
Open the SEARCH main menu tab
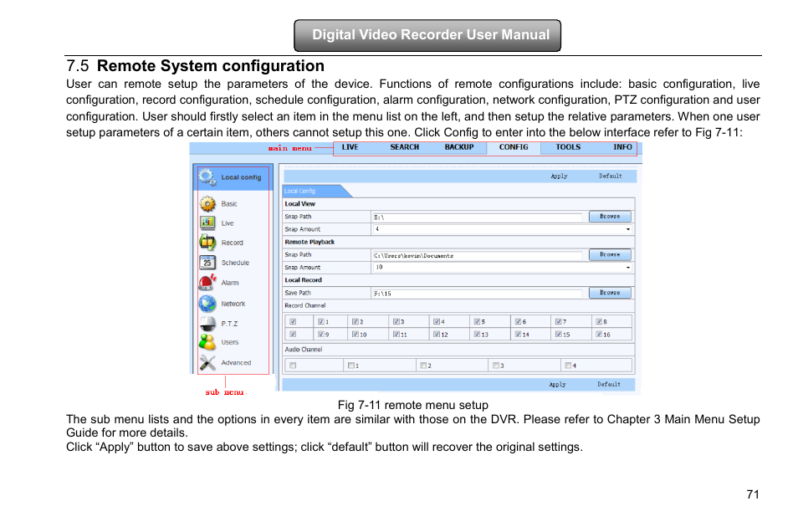405,147
